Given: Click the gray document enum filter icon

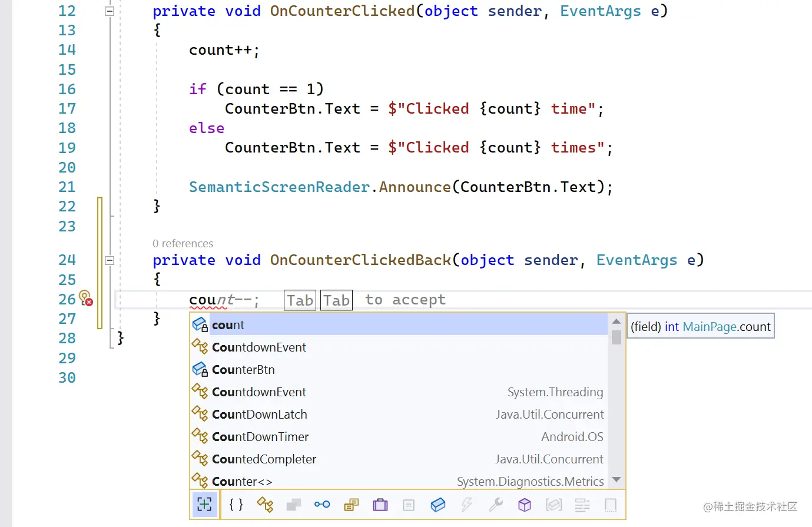Looking at the screenshot, I should coord(409,505).
